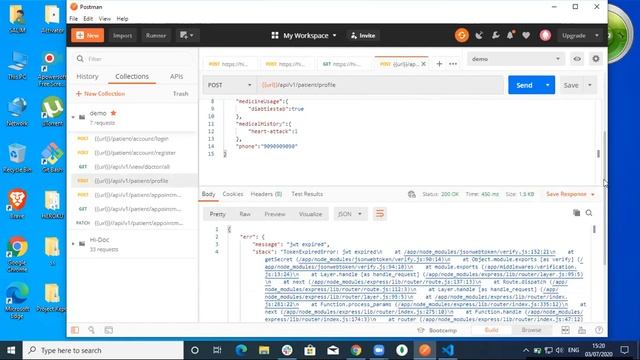Select the PATCH patient appointment request

pos(133,223)
